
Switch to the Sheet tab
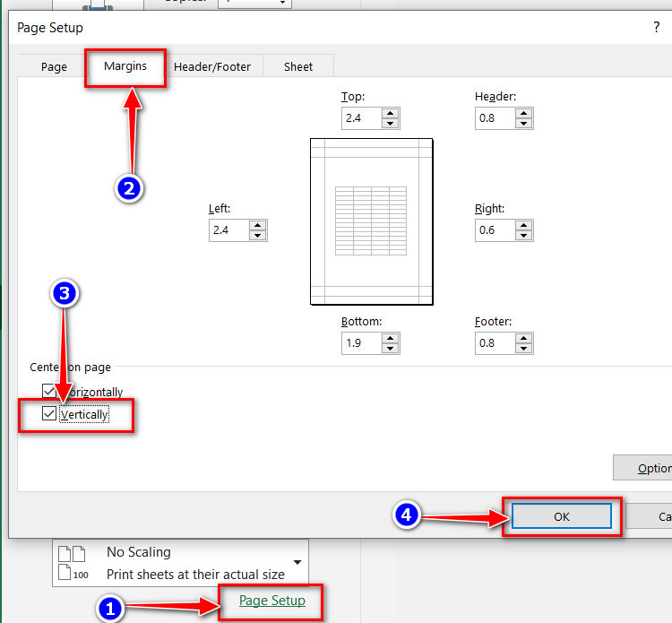pyautogui.click(x=298, y=67)
